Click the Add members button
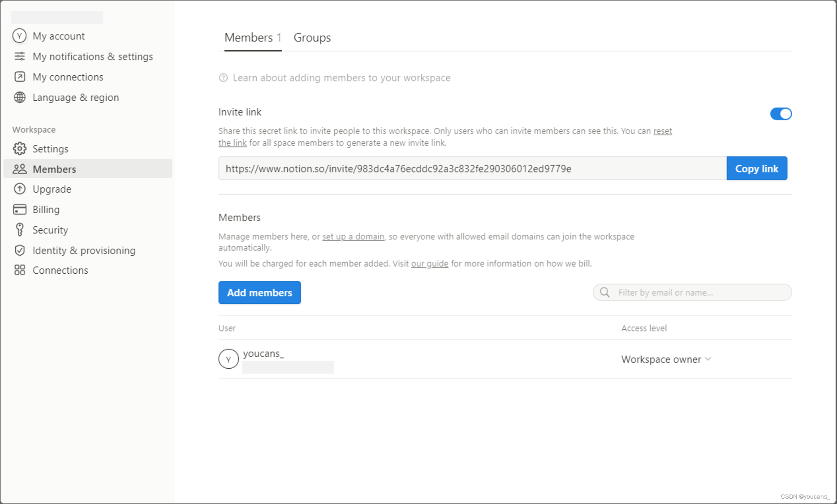 259,293
